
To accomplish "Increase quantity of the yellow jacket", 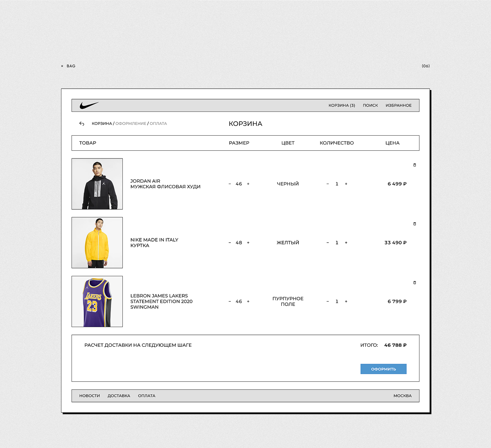I will click(x=346, y=243).
